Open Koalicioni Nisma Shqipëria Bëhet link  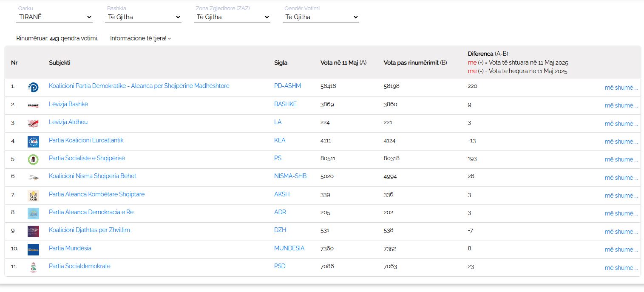92,176
